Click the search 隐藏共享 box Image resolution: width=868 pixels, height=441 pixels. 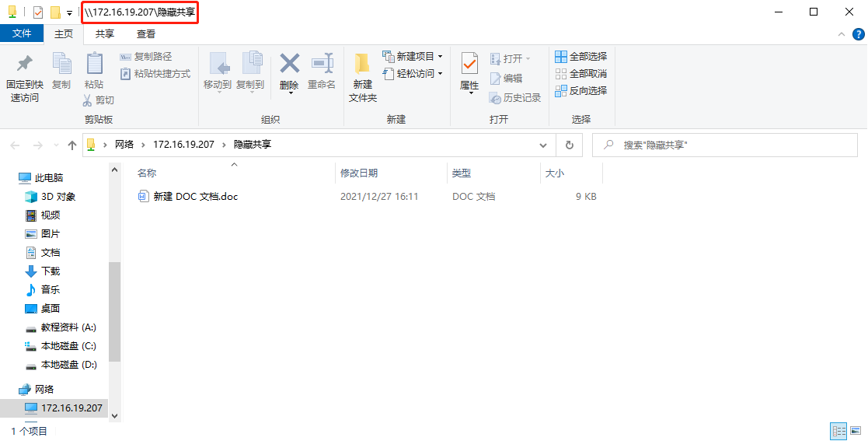[x=724, y=145]
